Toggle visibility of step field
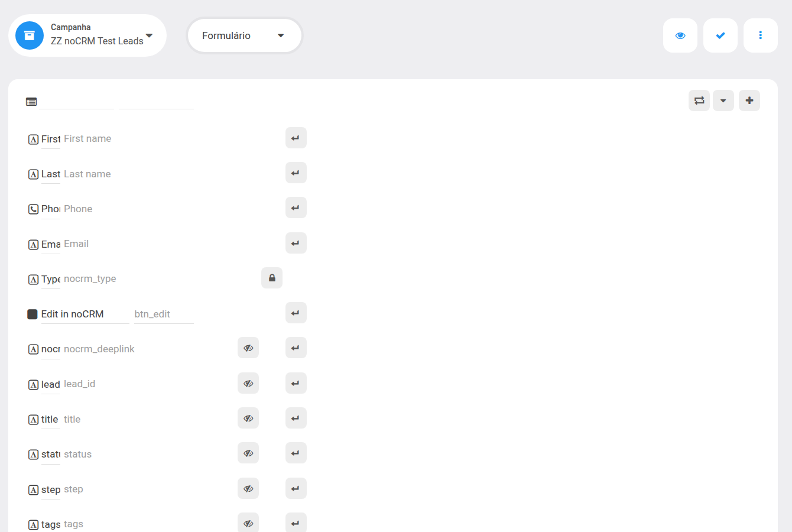 248,488
